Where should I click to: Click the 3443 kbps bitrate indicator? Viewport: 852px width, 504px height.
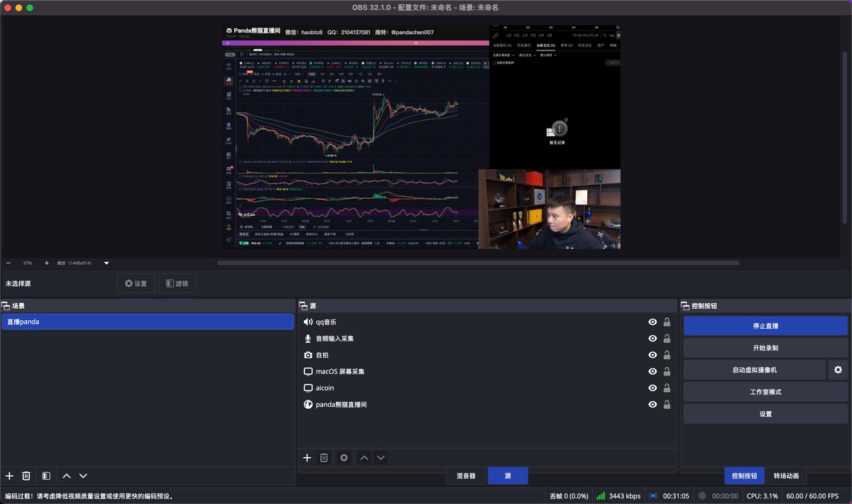click(x=619, y=495)
